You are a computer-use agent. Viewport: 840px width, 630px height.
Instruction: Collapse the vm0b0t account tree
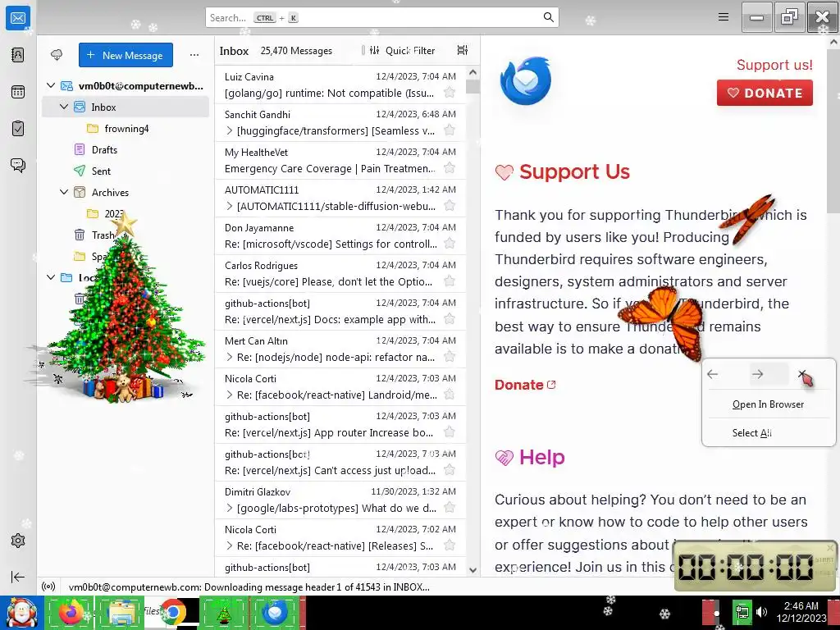tap(51, 85)
